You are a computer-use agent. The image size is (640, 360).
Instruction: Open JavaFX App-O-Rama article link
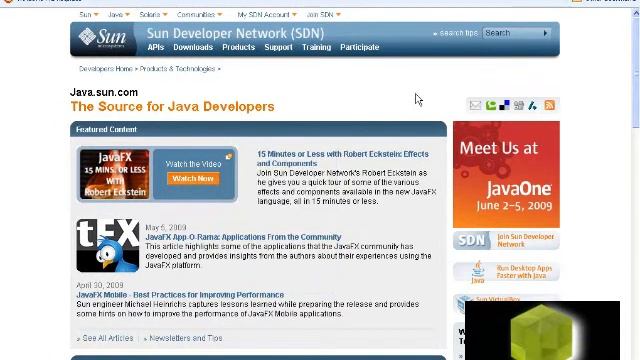(243, 237)
